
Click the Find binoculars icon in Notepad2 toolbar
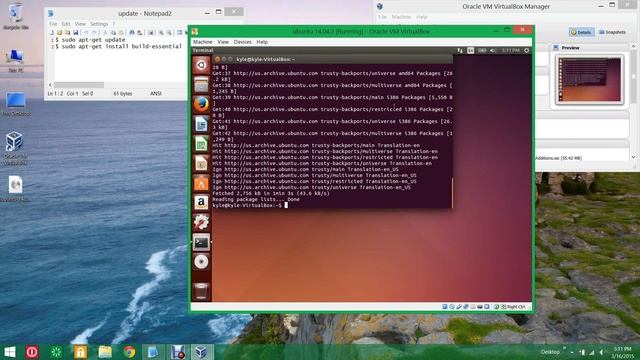coord(132,32)
